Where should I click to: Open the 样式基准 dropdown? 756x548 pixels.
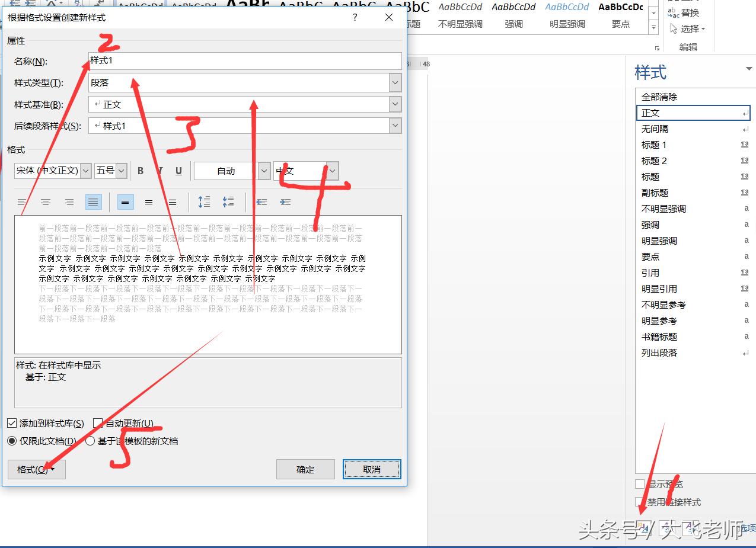[x=395, y=104]
